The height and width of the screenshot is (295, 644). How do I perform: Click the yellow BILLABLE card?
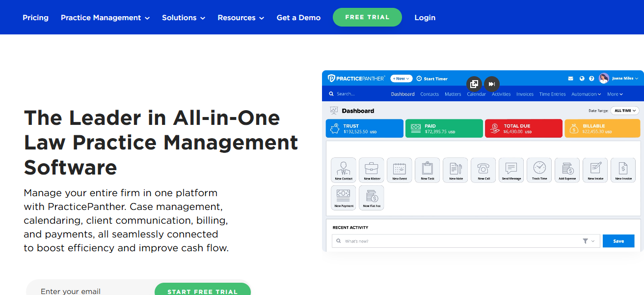pos(602,128)
